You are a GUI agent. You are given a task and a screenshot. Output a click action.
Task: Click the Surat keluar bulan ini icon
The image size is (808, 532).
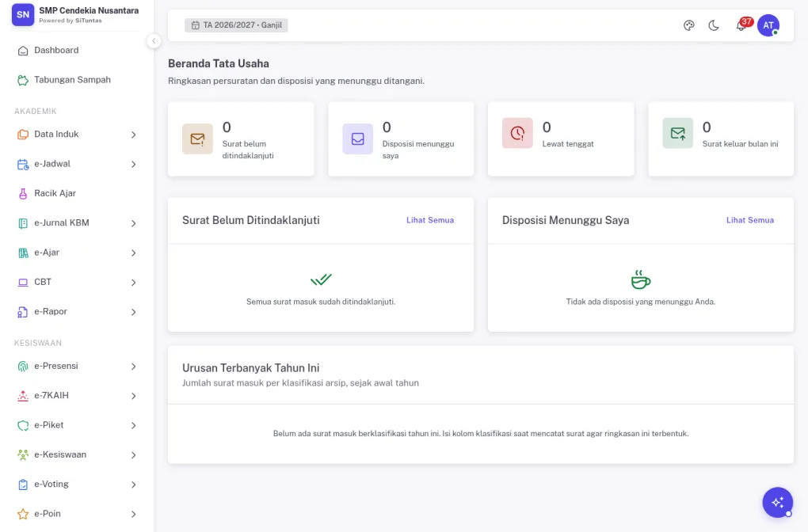(x=677, y=133)
